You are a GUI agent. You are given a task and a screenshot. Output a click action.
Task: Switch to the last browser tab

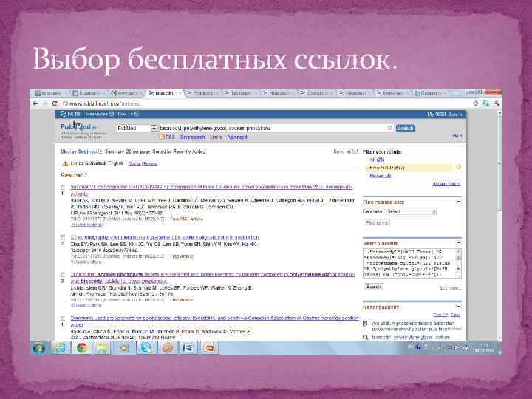(x=430, y=93)
